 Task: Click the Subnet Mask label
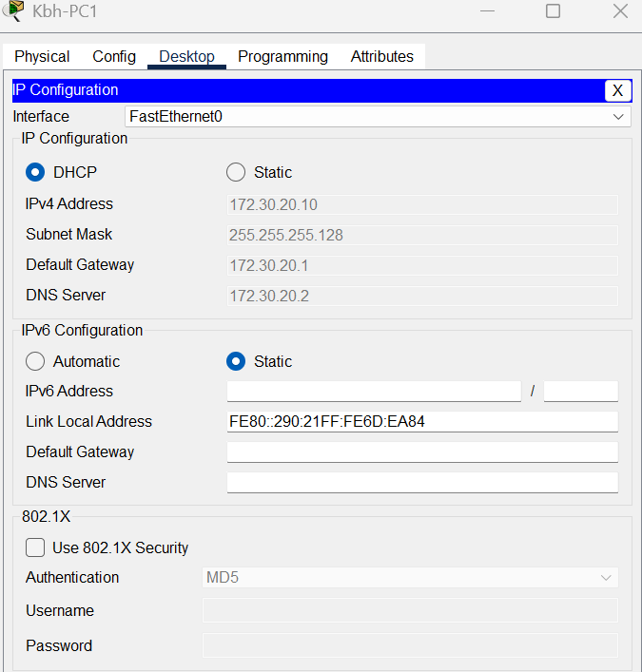pos(69,235)
